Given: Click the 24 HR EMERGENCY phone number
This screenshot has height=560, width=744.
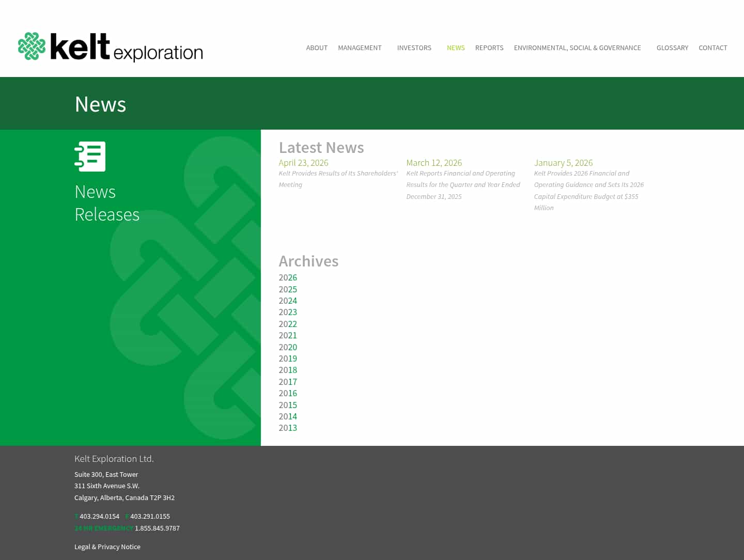Looking at the screenshot, I should pyautogui.click(x=157, y=528).
